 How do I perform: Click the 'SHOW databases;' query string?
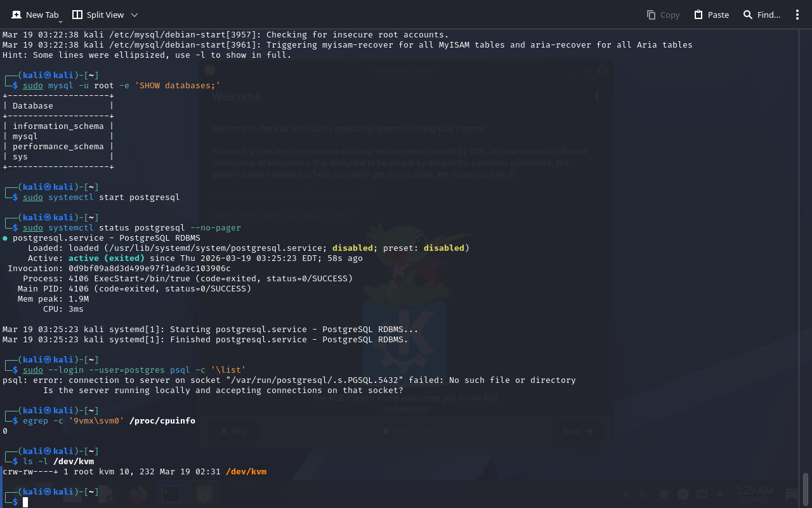click(177, 86)
